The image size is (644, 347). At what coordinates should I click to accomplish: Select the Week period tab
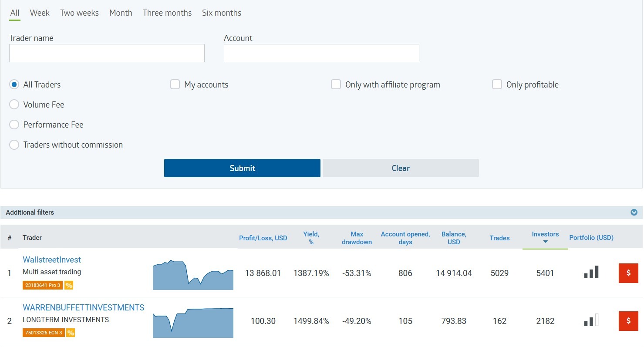pos(40,13)
